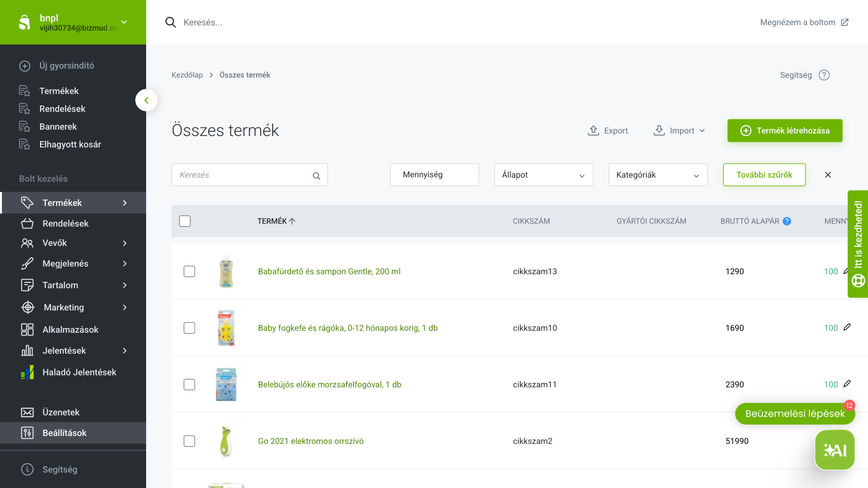Click the Termék létrehozása button
Screen dimensions: 868x488
[785, 131]
